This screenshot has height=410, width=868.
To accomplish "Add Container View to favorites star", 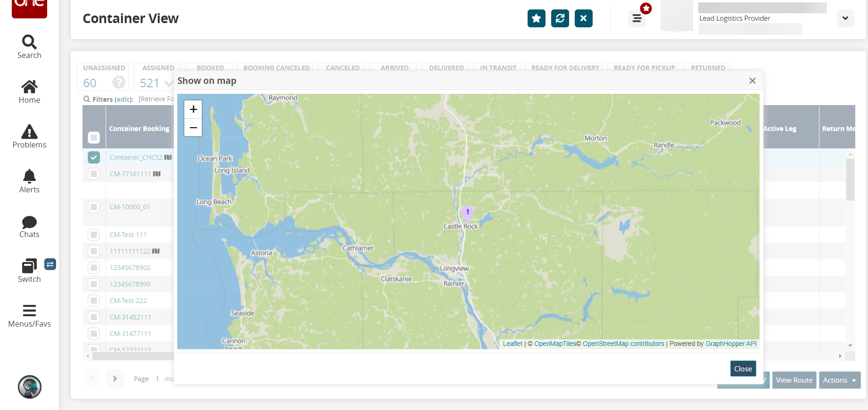I will point(537,18).
